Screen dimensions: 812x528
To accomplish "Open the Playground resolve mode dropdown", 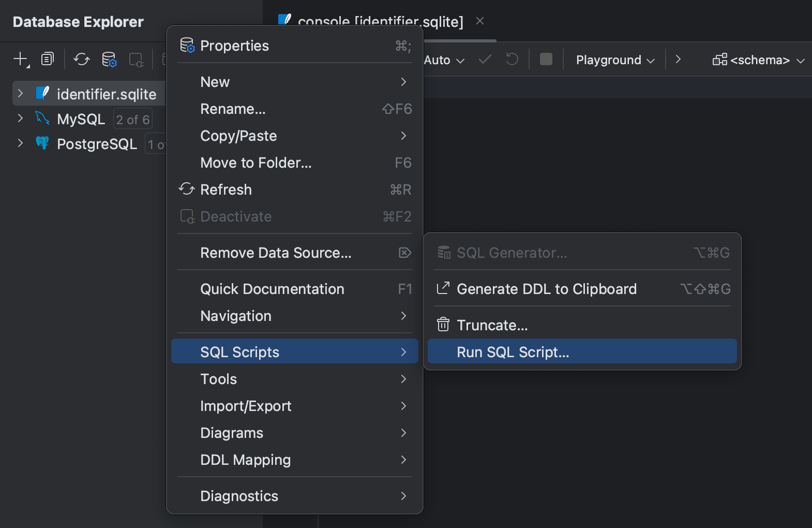I will 615,60.
